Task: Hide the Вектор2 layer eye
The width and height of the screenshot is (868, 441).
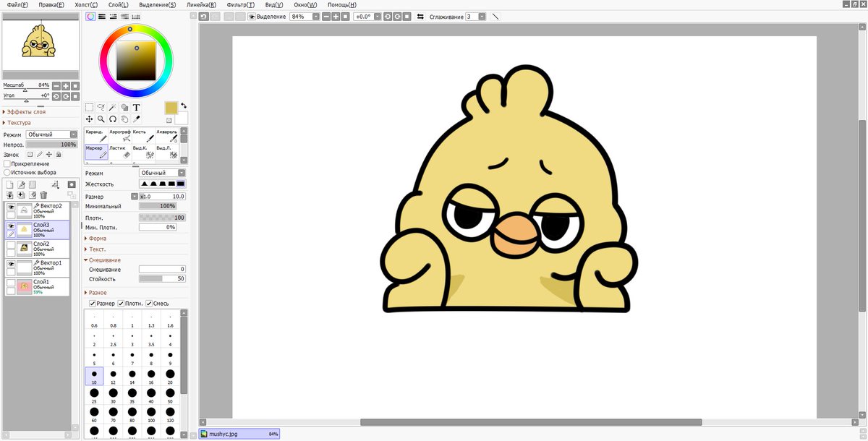Action: (11, 207)
